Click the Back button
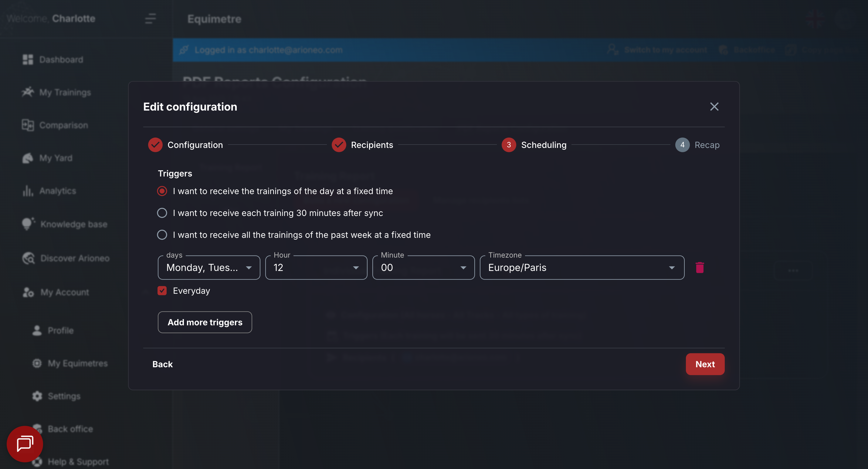This screenshot has width=868, height=469. pyautogui.click(x=162, y=364)
